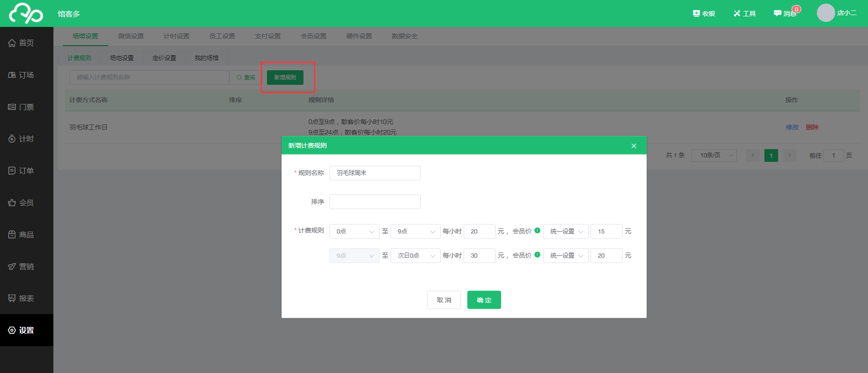Switch to the 定价设置 sub-tab

[164, 58]
